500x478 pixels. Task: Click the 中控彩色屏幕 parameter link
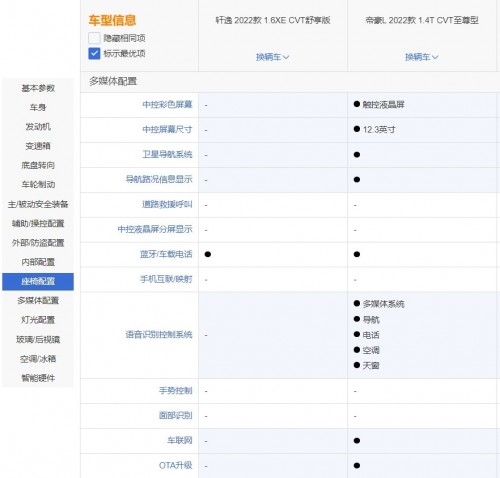(167, 105)
